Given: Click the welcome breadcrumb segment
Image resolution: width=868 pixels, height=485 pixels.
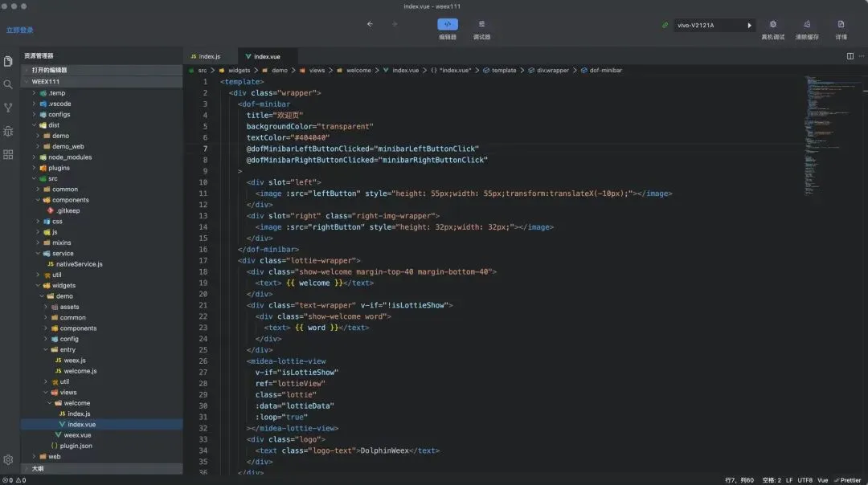Looking at the screenshot, I should coord(358,70).
